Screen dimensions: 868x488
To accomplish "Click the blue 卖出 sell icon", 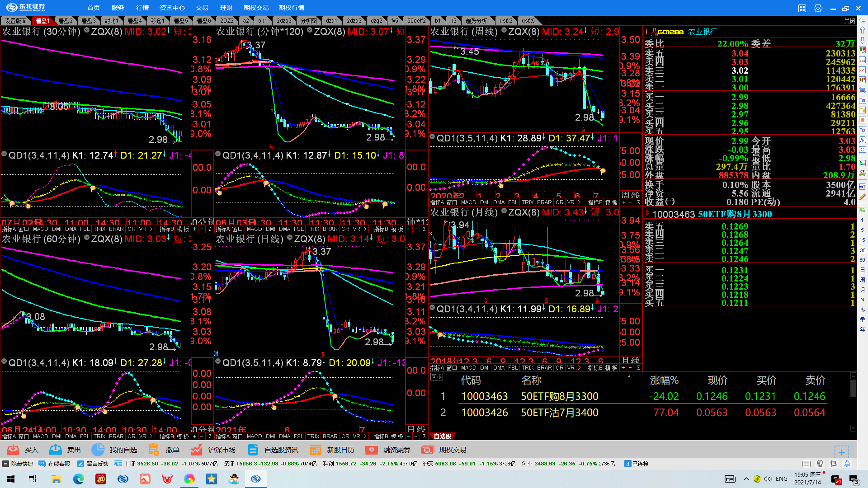I will pos(56,450).
